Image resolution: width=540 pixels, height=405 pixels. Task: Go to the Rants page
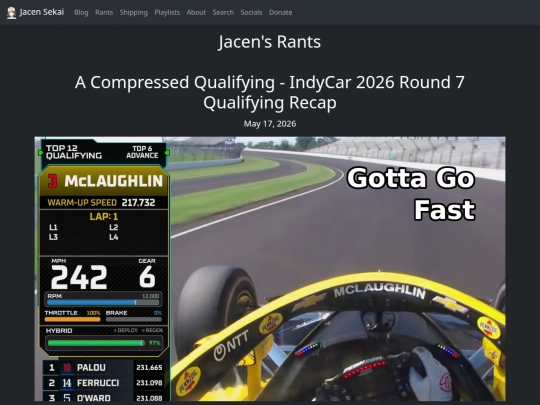pyautogui.click(x=104, y=12)
